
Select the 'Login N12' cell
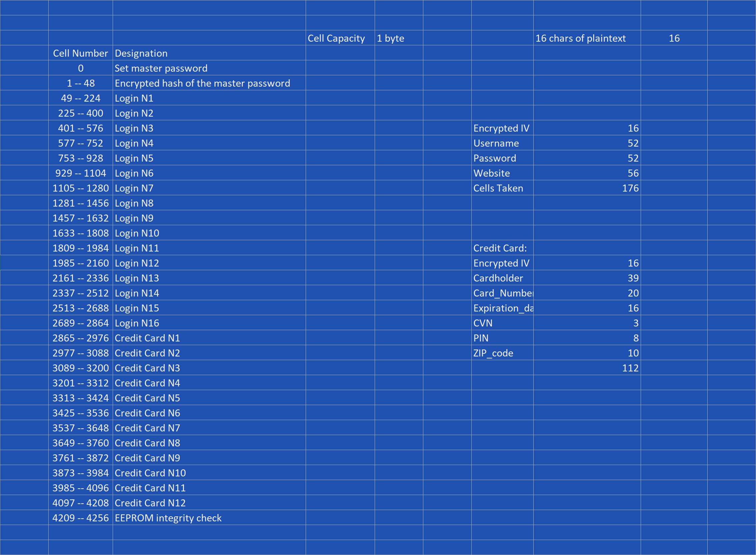click(x=209, y=263)
